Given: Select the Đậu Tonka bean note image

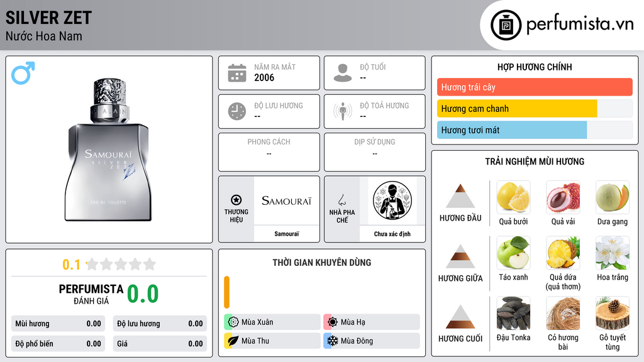Looking at the screenshot, I should point(513,313).
